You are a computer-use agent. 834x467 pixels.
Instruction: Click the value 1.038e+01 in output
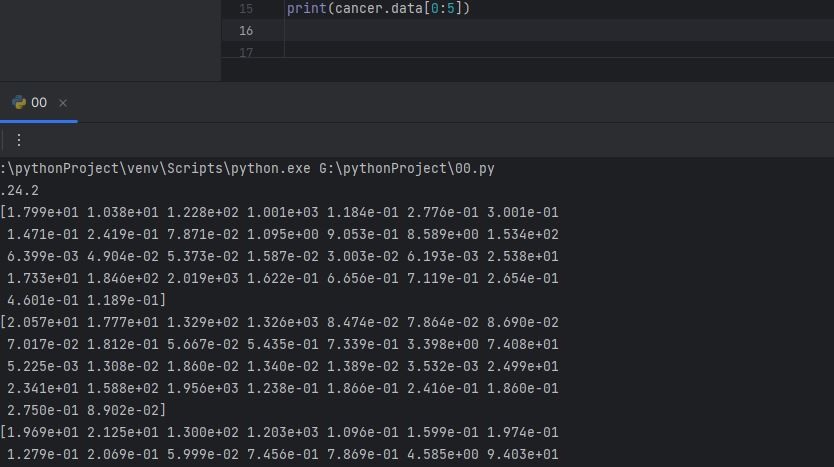coord(123,213)
